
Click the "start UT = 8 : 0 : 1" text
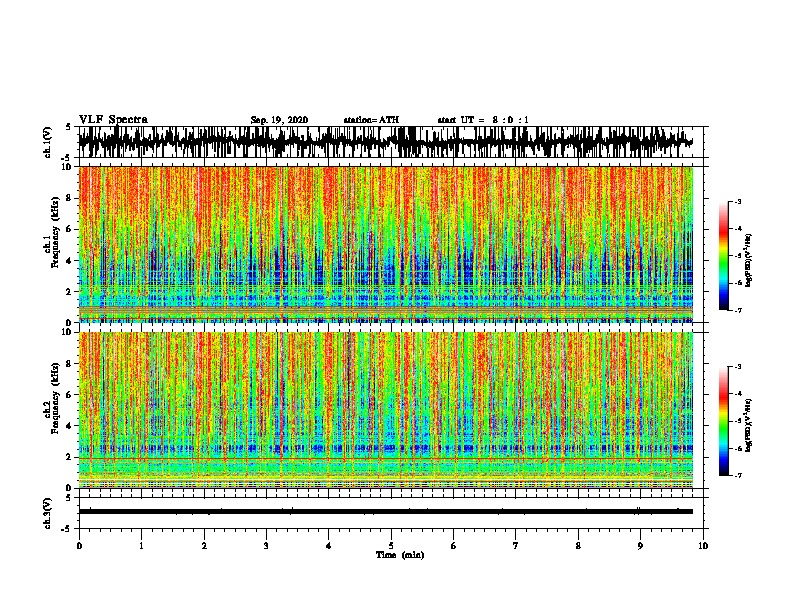pyautogui.click(x=483, y=120)
